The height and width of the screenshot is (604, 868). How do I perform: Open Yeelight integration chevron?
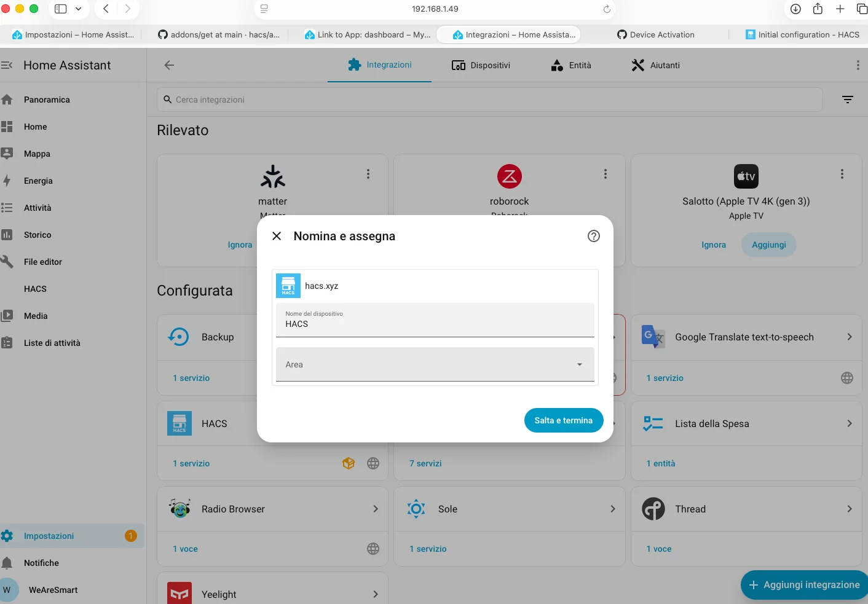coord(375,594)
